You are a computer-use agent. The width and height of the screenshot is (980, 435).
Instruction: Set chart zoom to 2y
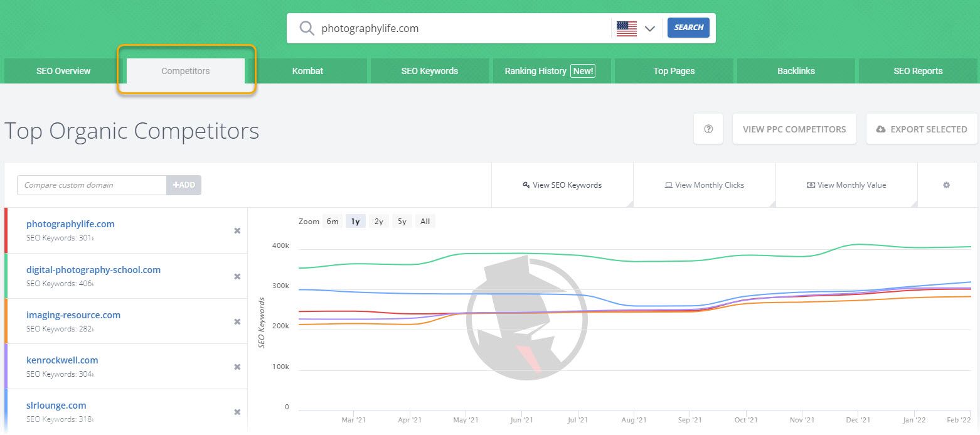(x=378, y=221)
